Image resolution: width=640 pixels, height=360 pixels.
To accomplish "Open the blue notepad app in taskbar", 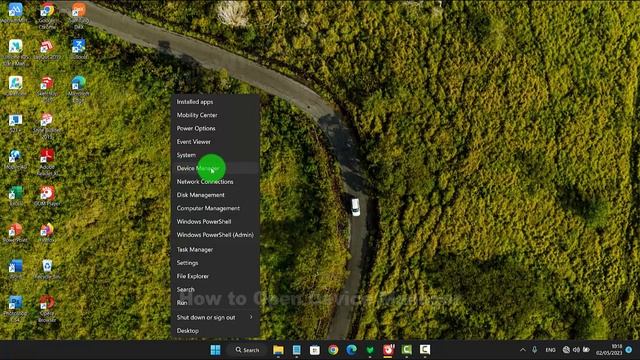I will (297, 350).
